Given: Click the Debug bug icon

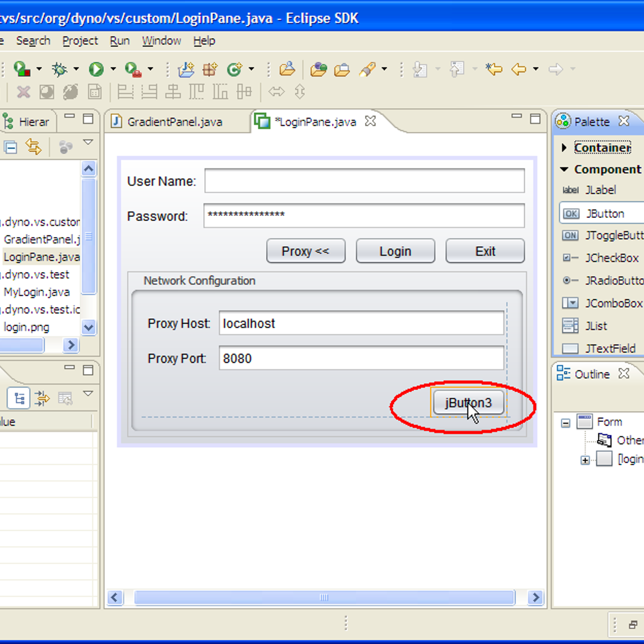Looking at the screenshot, I should [59, 69].
